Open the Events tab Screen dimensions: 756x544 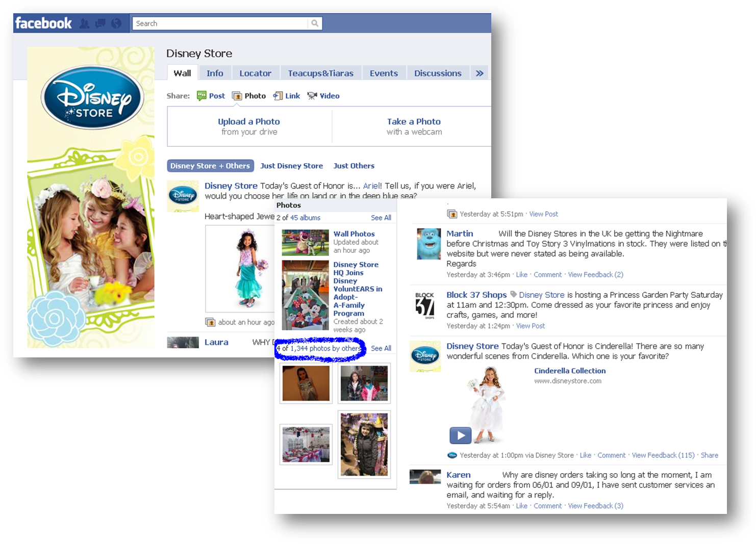pyautogui.click(x=384, y=73)
